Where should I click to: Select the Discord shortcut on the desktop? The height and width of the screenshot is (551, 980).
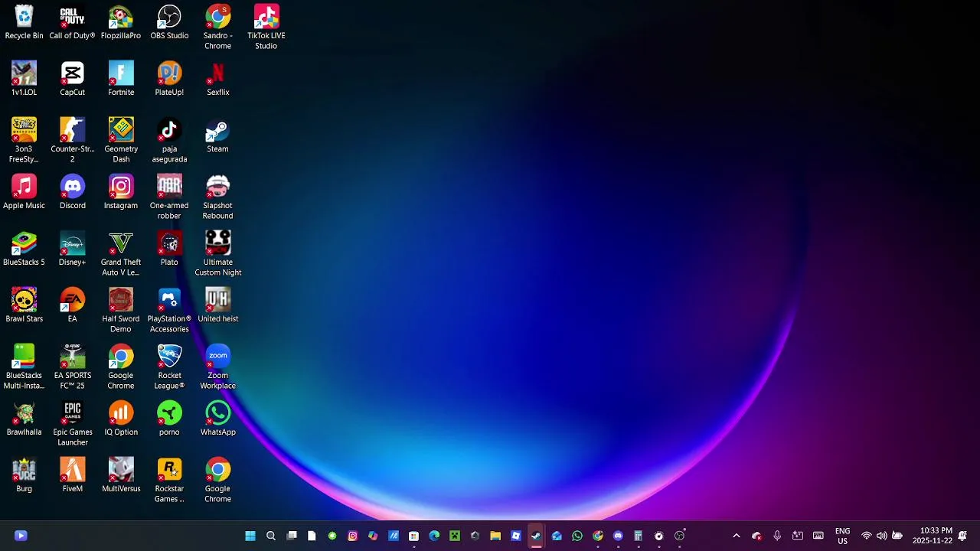(x=72, y=192)
